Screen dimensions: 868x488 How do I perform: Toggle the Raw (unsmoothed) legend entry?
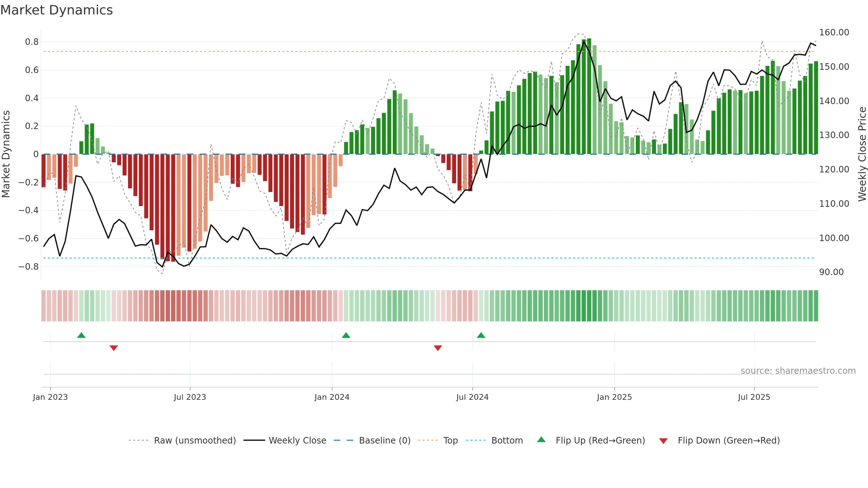tap(182, 440)
